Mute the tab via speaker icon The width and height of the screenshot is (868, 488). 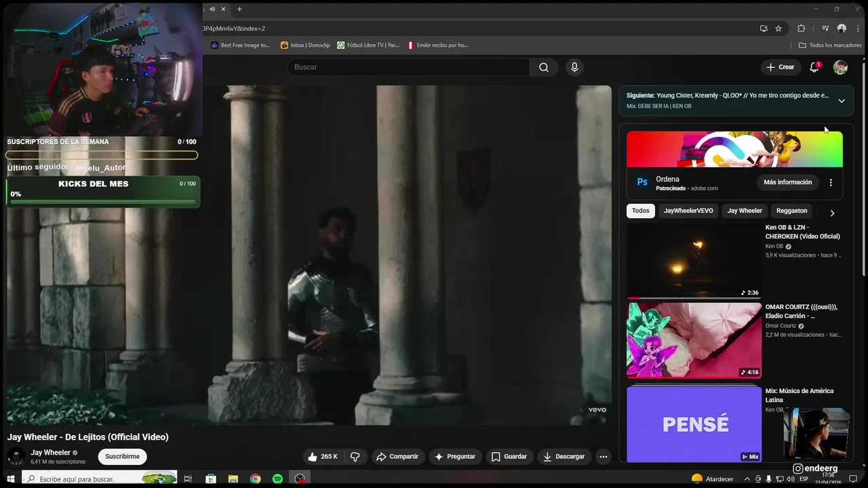[212, 9]
